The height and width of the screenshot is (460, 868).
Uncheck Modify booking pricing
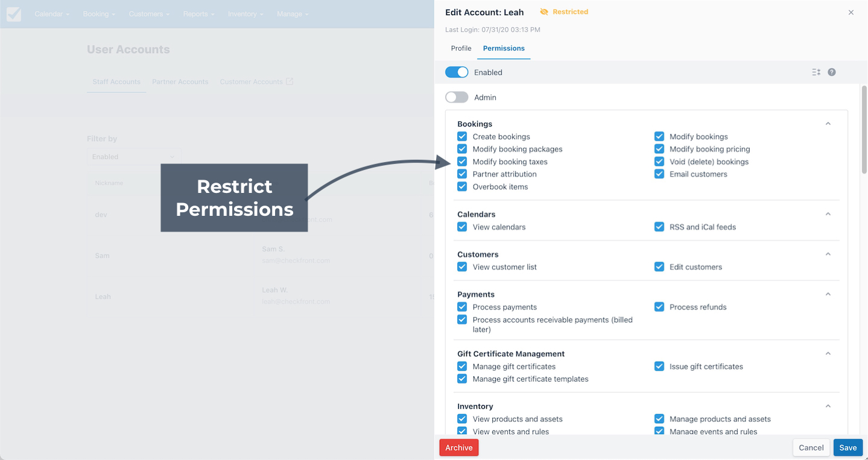point(659,149)
